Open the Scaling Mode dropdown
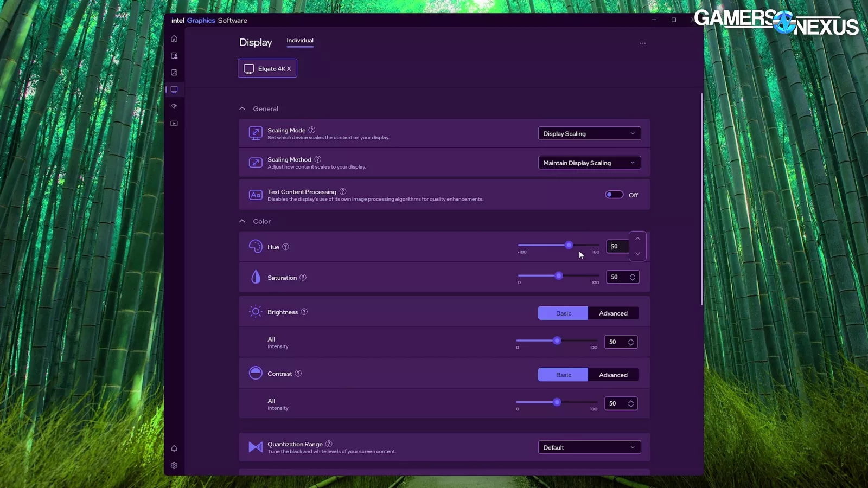This screenshot has height=488, width=868. pos(589,134)
